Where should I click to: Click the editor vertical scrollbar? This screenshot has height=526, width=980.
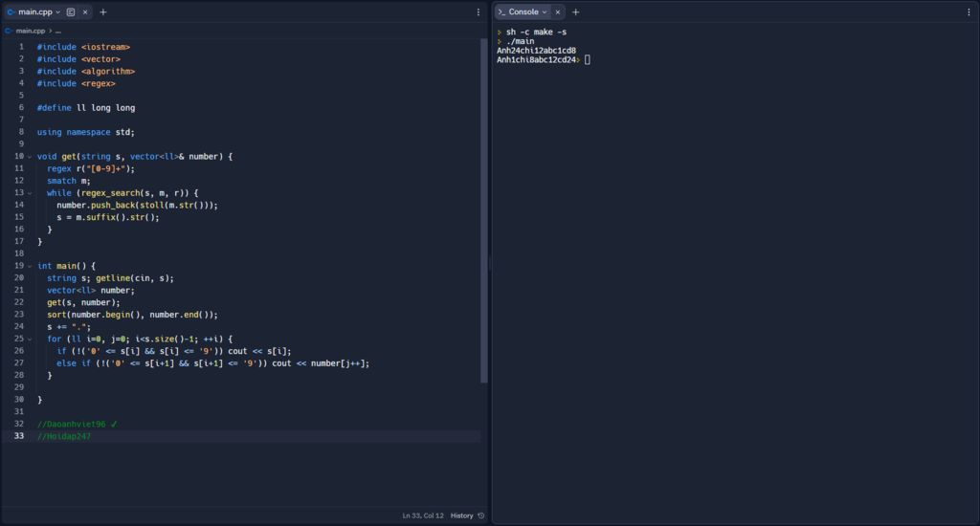click(483, 210)
